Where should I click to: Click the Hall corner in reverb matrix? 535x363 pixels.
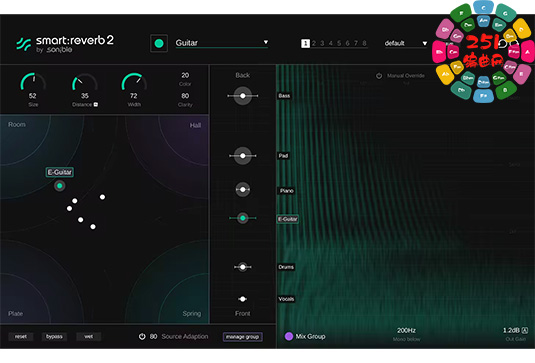pos(195,125)
